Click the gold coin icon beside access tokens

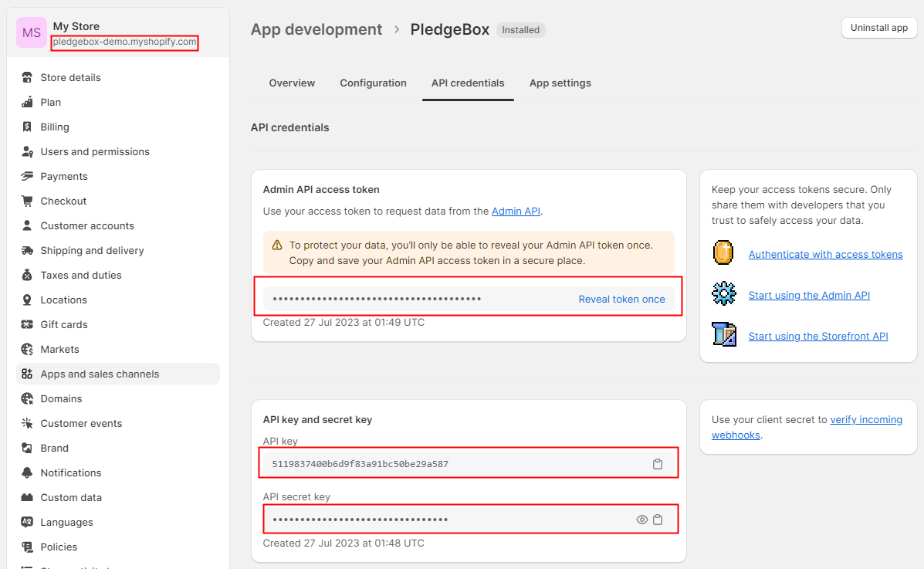[x=723, y=253]
